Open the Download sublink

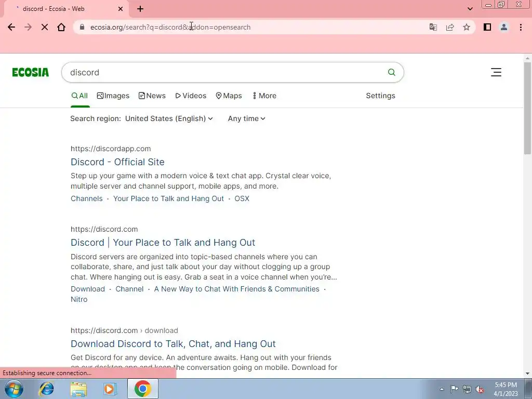tap(87, 289)
